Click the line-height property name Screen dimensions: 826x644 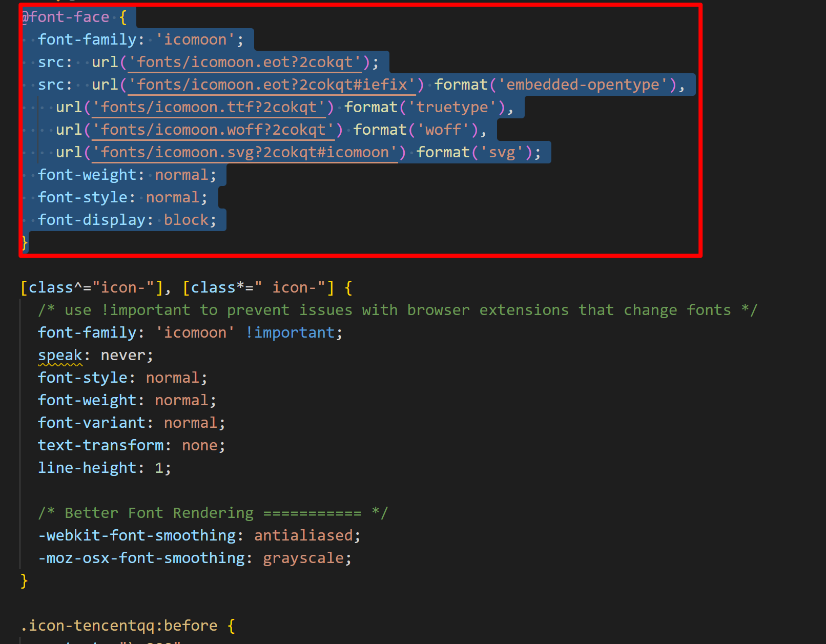[x=87, y=468]
